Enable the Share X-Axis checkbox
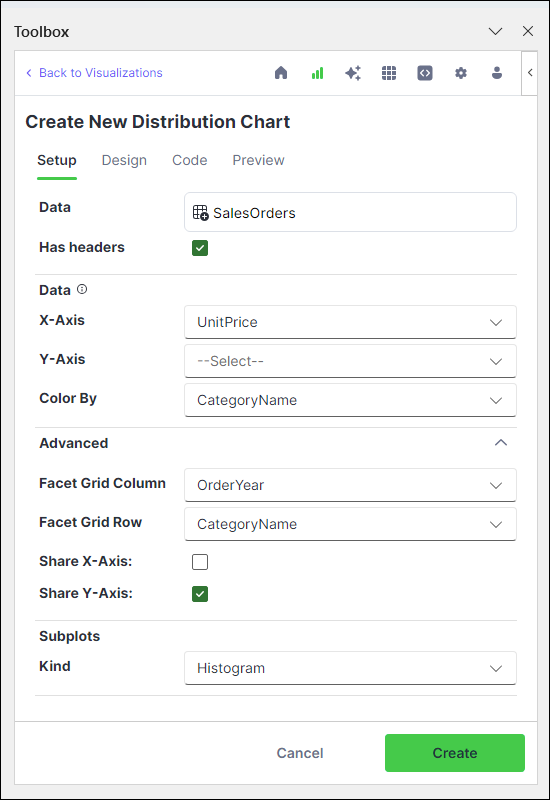Viewport: 550px width, 800px height. coord(200,562)
